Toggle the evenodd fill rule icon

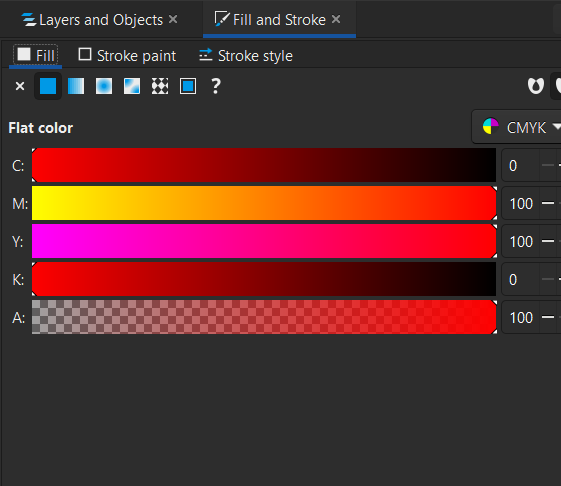click(x=536, y=86)
